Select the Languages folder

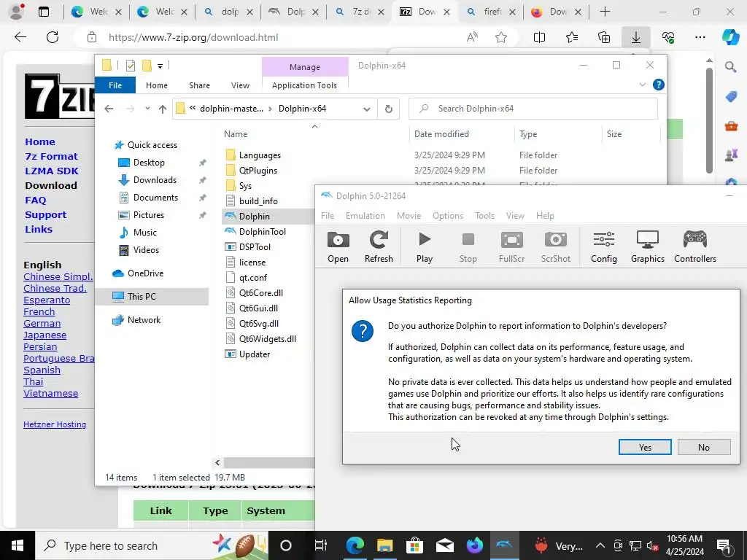(x=260, y=155)
